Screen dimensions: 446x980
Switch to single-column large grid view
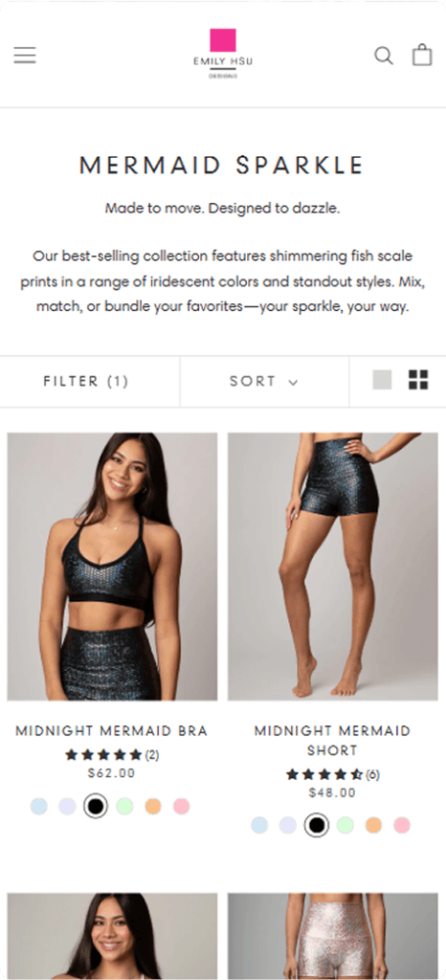coord(382,380)
